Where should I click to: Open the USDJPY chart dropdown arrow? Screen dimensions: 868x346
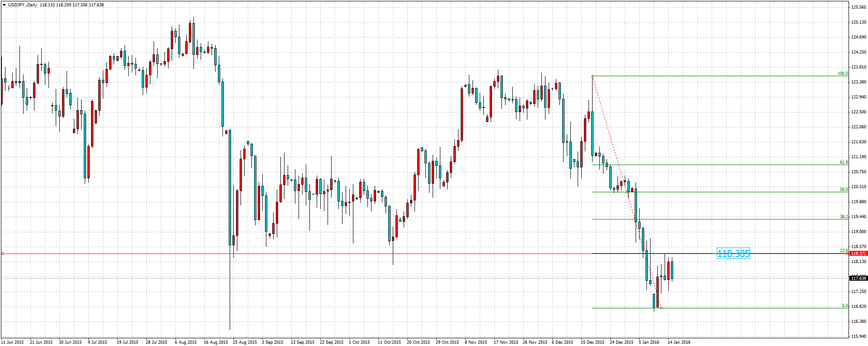(4, 5)
